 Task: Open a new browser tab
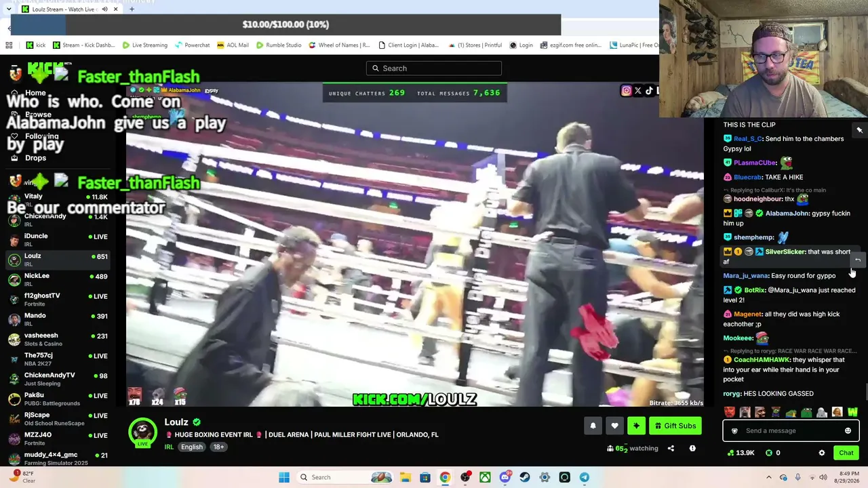coord(132,9)
